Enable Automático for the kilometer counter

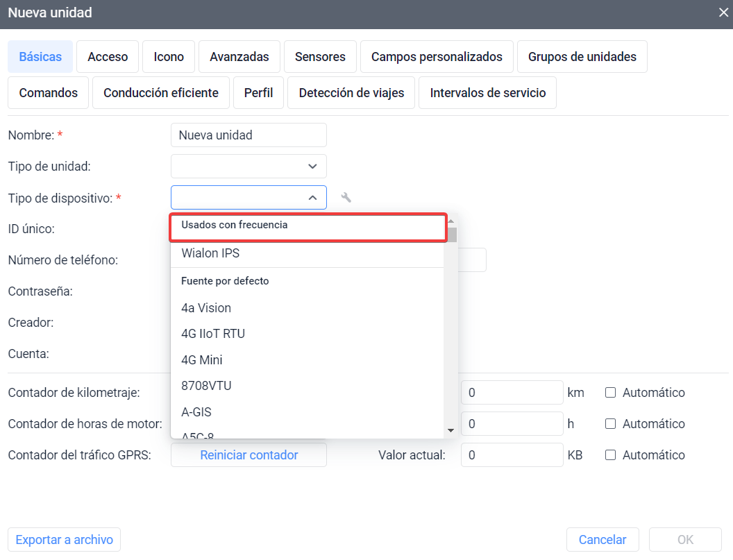point(610,393)
